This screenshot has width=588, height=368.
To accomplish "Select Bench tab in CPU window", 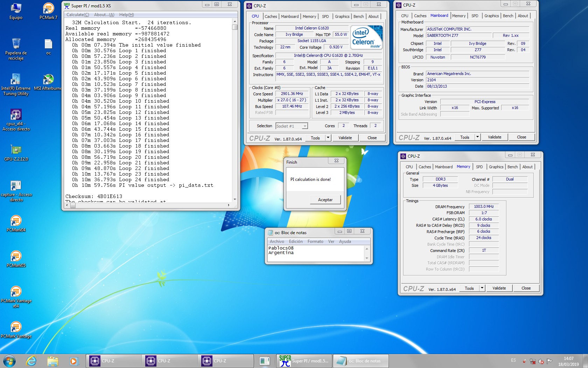I will (358, 16).
